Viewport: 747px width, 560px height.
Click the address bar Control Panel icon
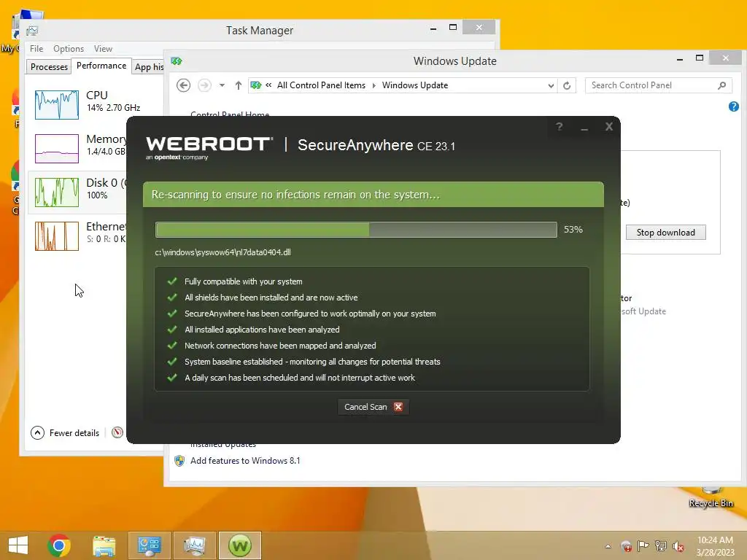(x=256, y=85)
